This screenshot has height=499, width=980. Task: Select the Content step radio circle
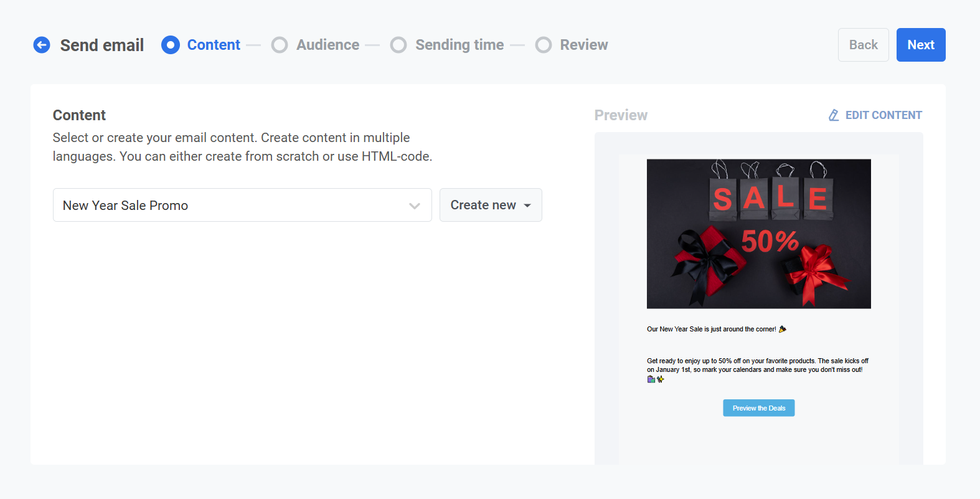pyautogui.click(x=171, y=45)
